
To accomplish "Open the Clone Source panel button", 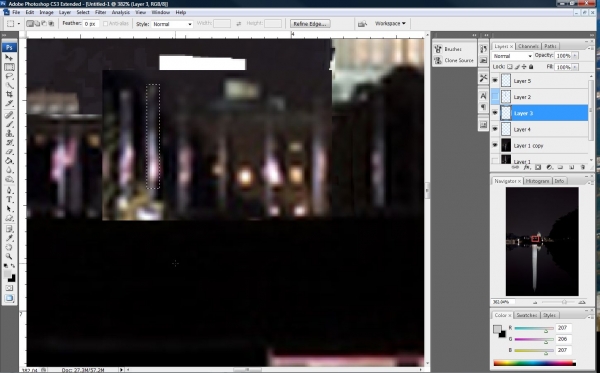I will coord(454,60).
